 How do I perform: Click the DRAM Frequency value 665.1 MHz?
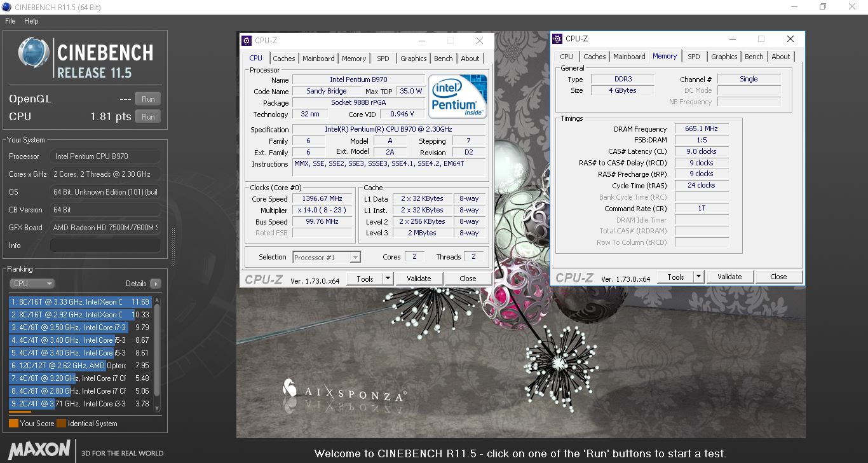click(x=702, y=129)
